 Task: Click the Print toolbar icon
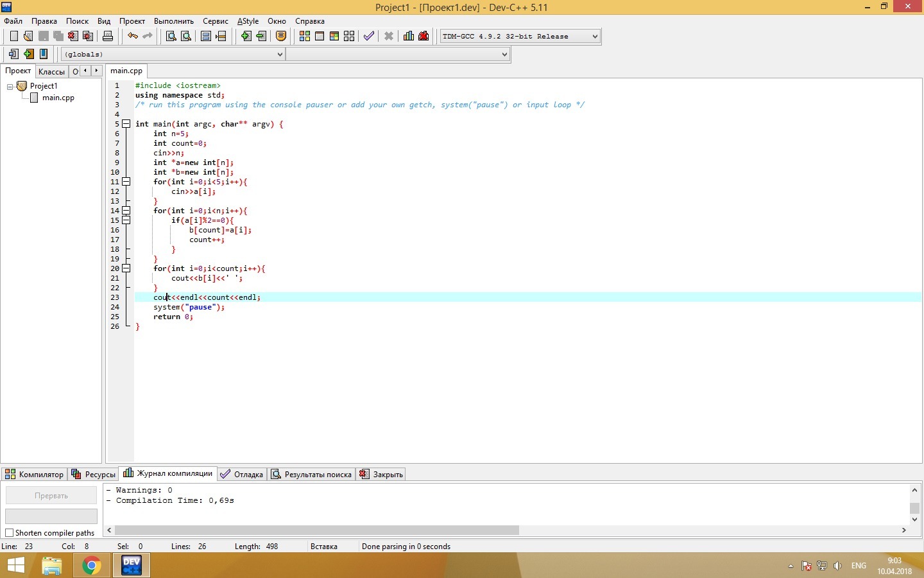point(108,37)
